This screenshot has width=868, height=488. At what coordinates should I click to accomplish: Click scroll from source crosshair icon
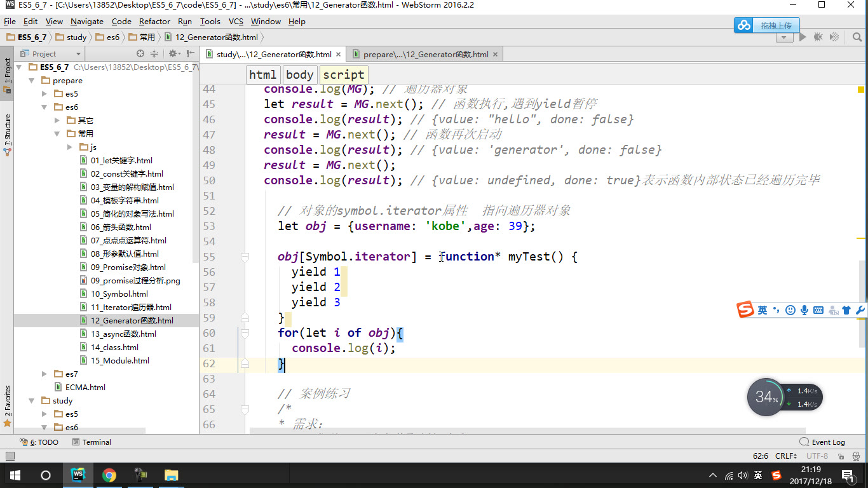pos(140,54)
